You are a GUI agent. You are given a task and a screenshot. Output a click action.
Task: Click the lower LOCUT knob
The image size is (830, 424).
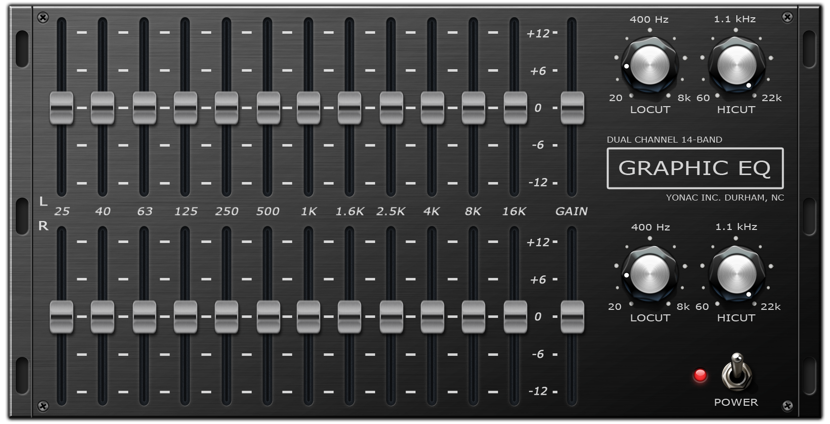[x=650, y=275]
